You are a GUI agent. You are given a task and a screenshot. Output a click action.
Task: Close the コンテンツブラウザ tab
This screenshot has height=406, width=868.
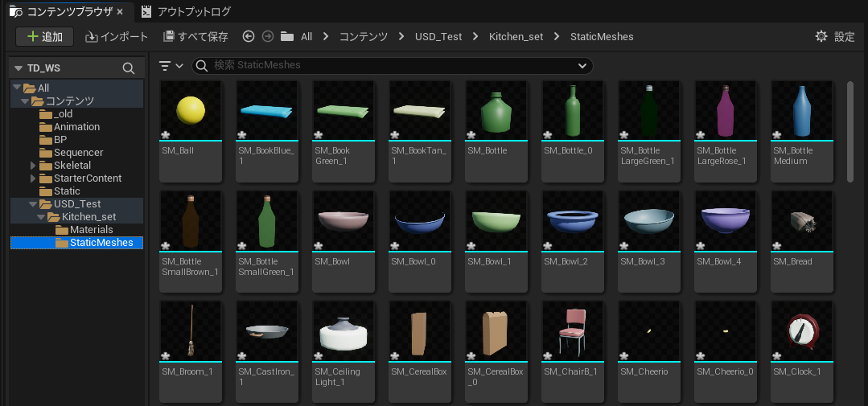click(x=120, y=12)
